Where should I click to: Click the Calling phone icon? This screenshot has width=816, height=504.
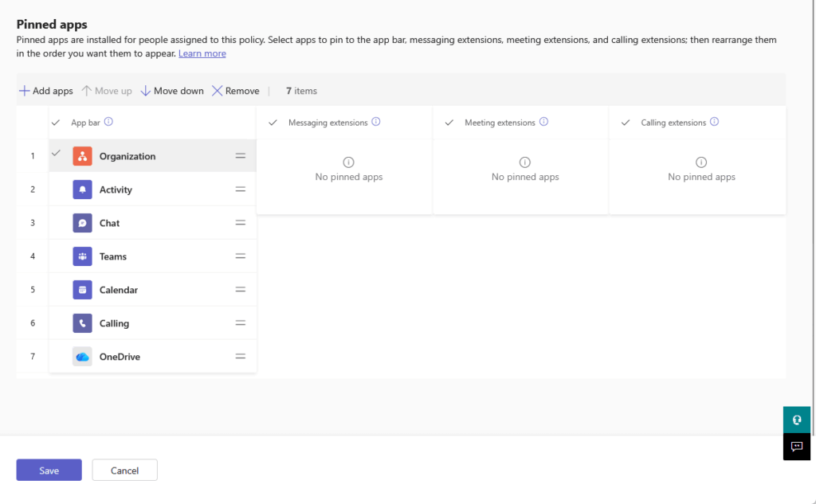pyautogui.click(x=82, y=323)
